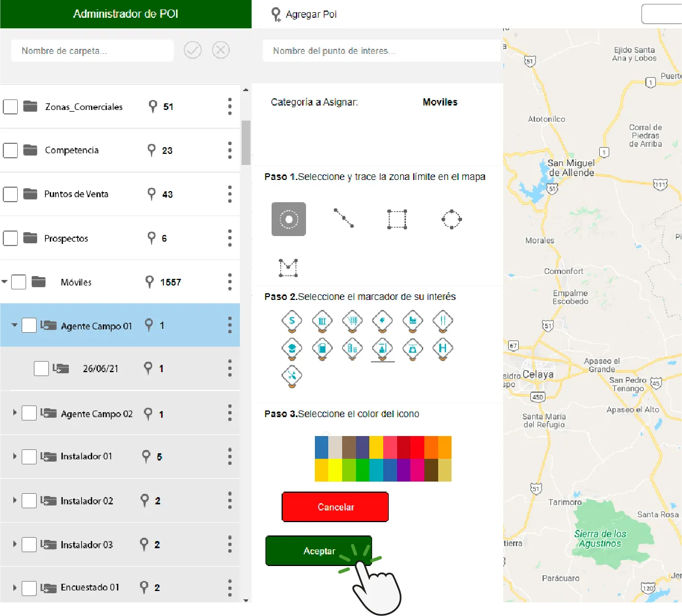Choose the line drawing tool
Image resolution: width=682 pixels, height=616 pixels.
343,218
